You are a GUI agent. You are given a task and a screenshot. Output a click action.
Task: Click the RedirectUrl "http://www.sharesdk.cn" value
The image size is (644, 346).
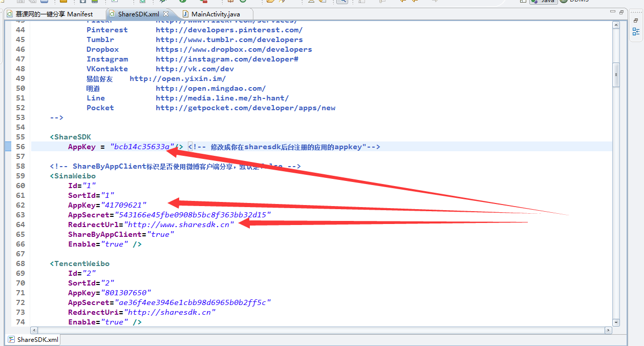[179, 225]
